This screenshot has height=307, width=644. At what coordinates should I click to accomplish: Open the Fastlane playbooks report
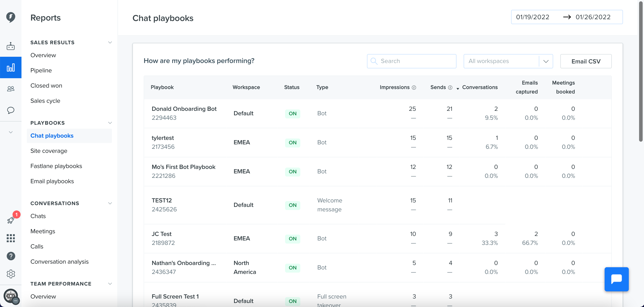56,166
